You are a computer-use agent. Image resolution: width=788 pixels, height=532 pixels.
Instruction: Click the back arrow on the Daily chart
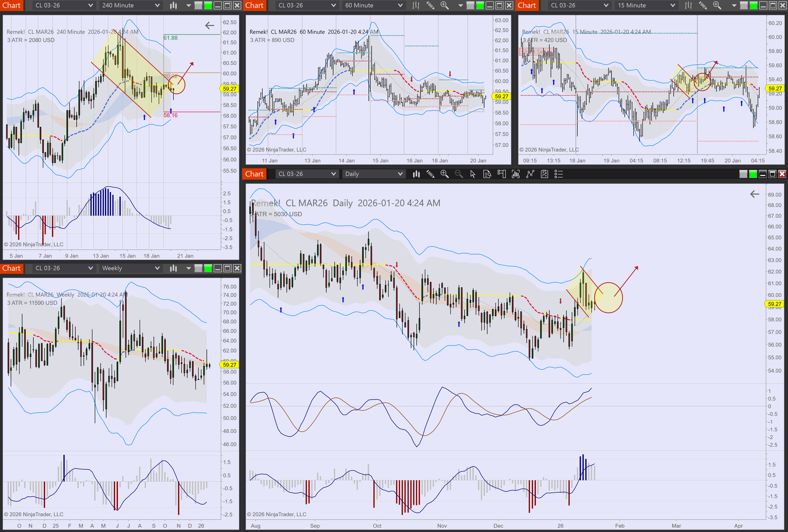(x=755, y=194)
